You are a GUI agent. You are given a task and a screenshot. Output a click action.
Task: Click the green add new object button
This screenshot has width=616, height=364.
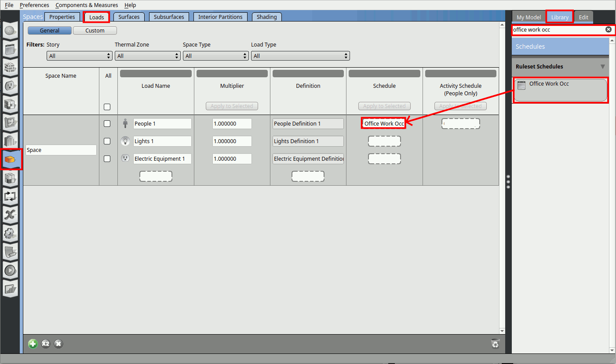[x=33, y=344]
